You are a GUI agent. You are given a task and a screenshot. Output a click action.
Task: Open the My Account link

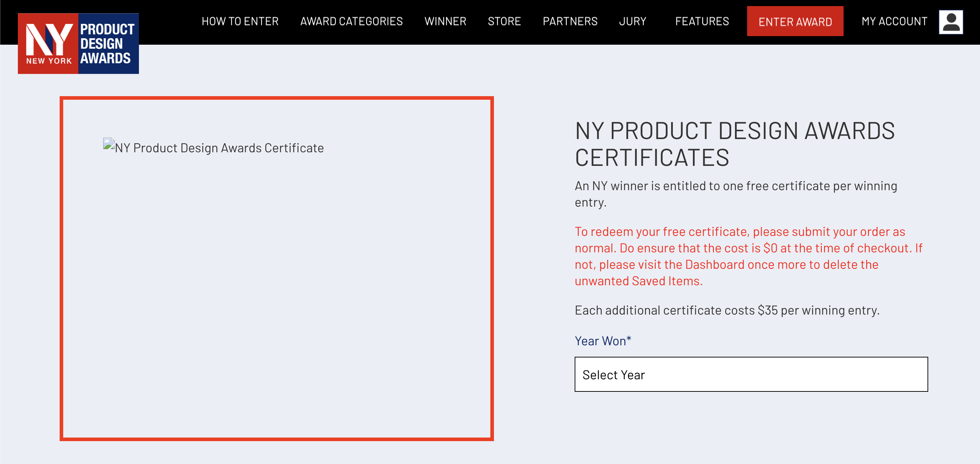pyautogui.click(x=894, y=21)
